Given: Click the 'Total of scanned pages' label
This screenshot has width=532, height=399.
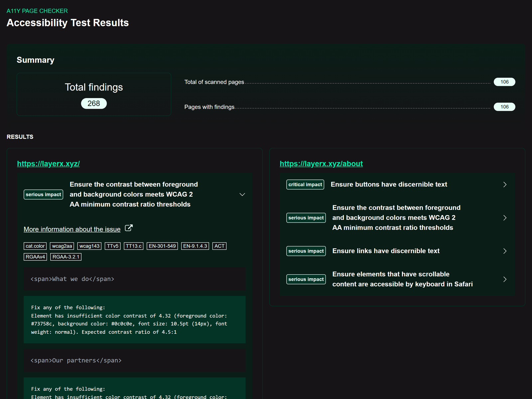Looking at the screenshot, I should [x=214, y=82].
